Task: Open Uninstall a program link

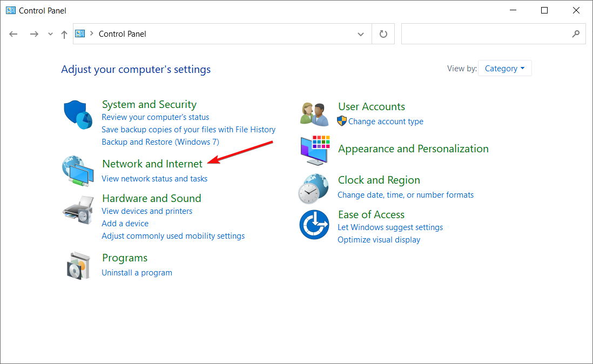Action: click(x=137, y=273)
